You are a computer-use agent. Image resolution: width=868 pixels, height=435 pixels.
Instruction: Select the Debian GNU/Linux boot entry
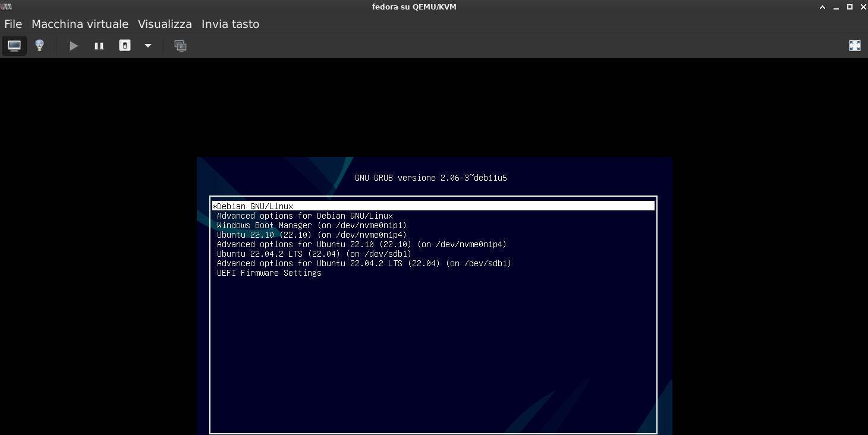[433, 206]
